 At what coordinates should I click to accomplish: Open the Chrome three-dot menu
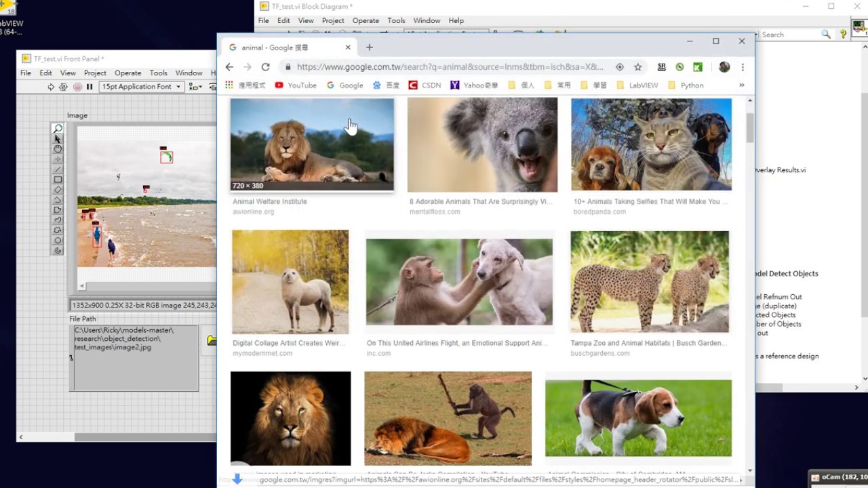tap(743, 67)
